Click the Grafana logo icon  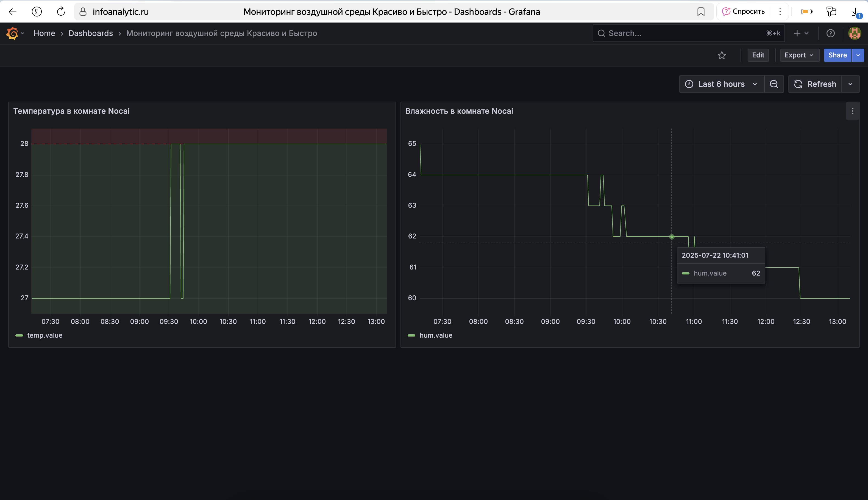pos(12,33)
